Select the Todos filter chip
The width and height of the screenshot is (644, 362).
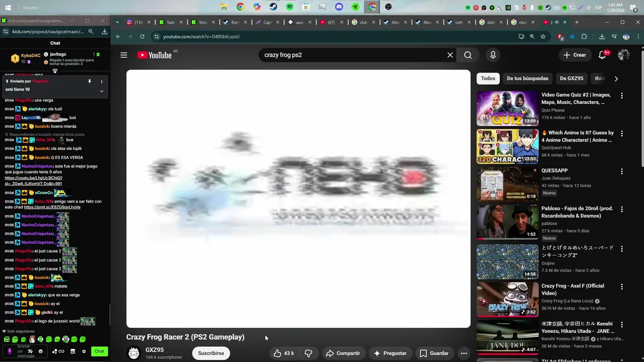click(x=488, y=78)
